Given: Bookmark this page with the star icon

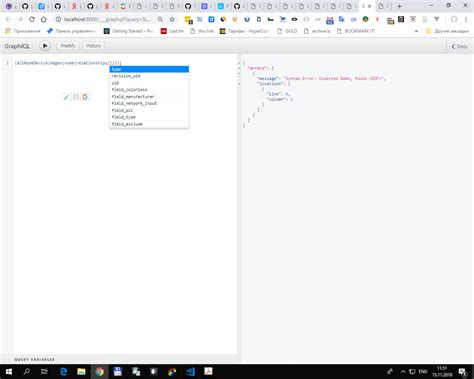Looking at the screenshot, I should [x=172, y=19].
